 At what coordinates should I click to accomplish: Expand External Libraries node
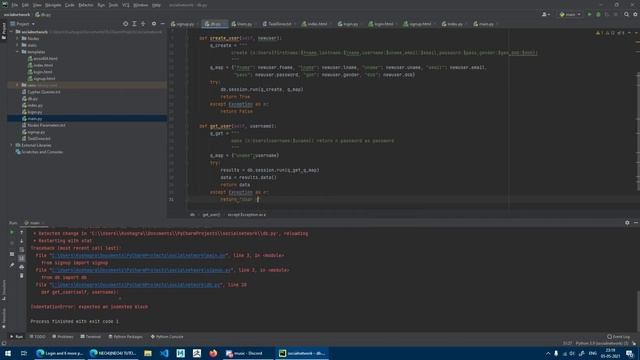11,145
